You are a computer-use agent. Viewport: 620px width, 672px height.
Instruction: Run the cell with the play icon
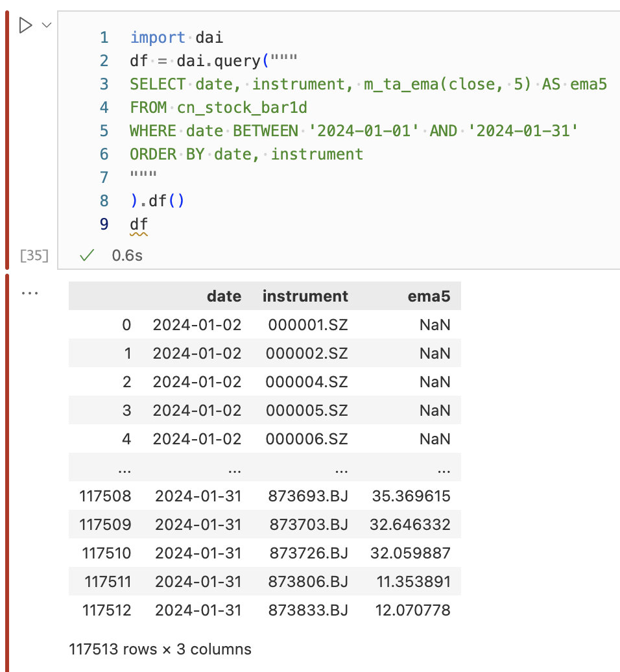25,25
